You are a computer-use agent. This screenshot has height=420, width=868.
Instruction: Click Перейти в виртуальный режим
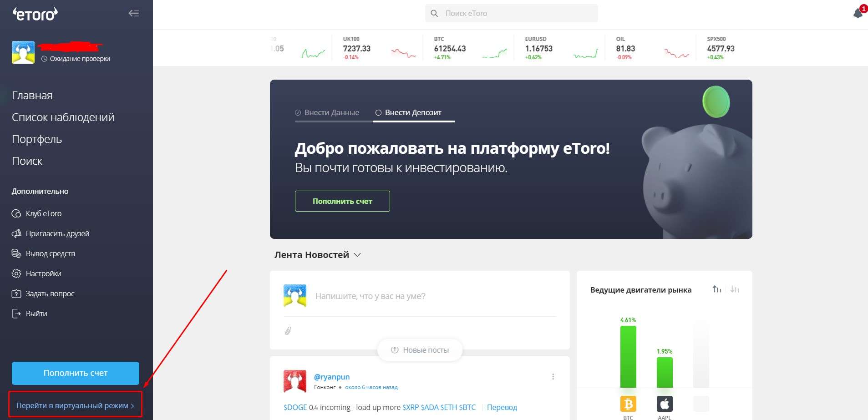tap(75, 405)
